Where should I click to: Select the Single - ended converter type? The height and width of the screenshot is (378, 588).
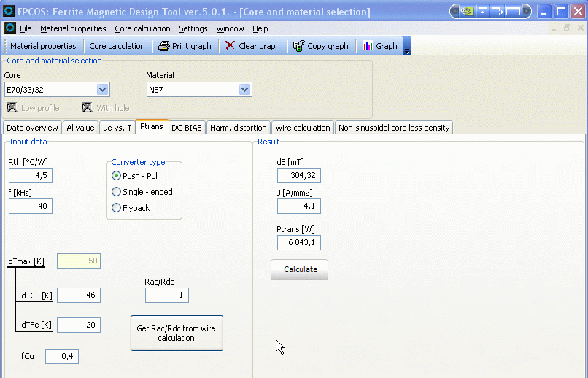[x=117, y=192]
